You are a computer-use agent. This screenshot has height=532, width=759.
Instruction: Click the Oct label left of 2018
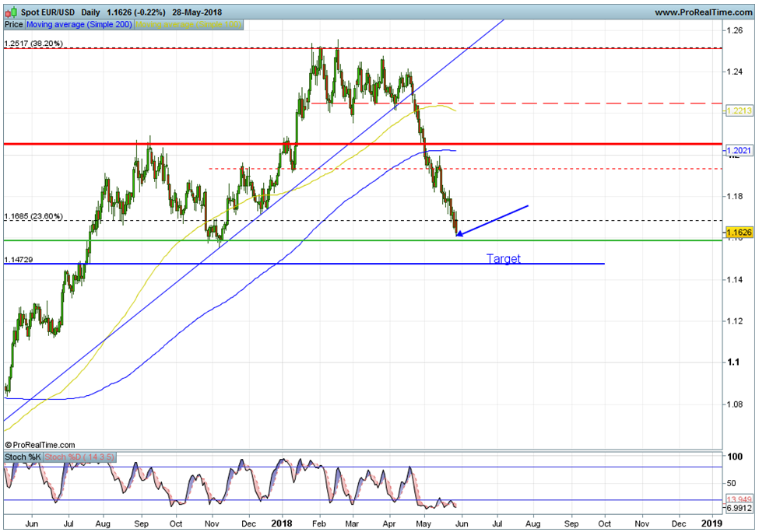176,523
